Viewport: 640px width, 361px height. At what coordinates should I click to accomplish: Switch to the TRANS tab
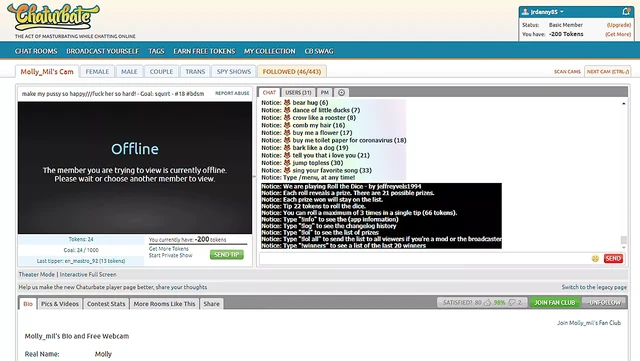(x=195, y=71)
